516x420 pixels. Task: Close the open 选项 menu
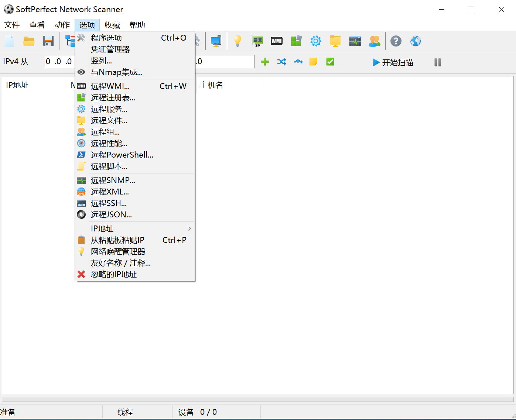(x=87, y=25)
